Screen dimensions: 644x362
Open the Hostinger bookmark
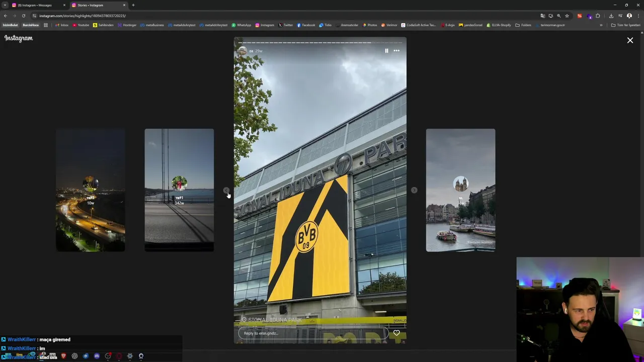coord(127,25)
